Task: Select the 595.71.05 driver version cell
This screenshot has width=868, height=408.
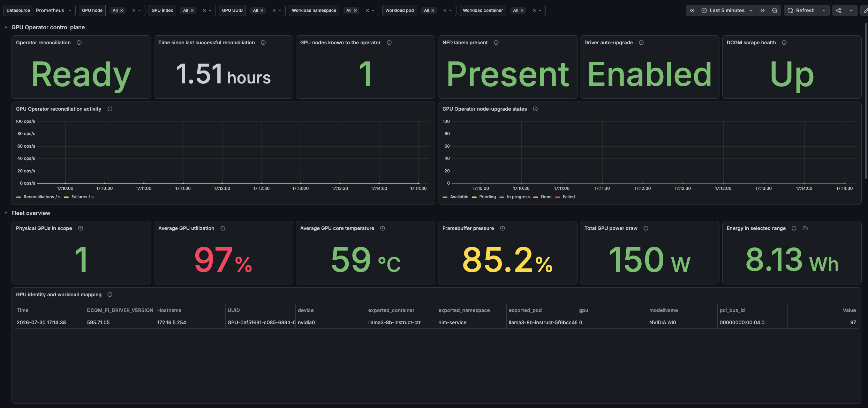Action: pyautogui.click(x=120, y=322)
